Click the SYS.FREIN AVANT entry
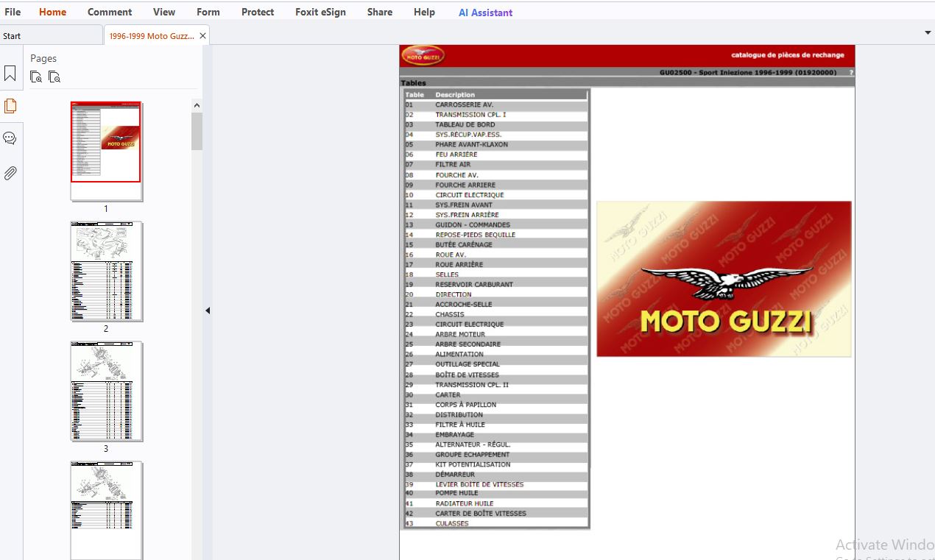This screenshot has height=560, width=935. click(464, 205)
